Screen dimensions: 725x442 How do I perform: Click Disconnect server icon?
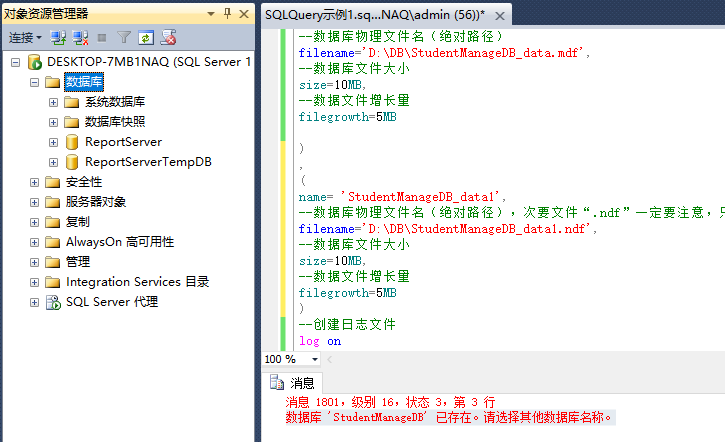point(80,37)
